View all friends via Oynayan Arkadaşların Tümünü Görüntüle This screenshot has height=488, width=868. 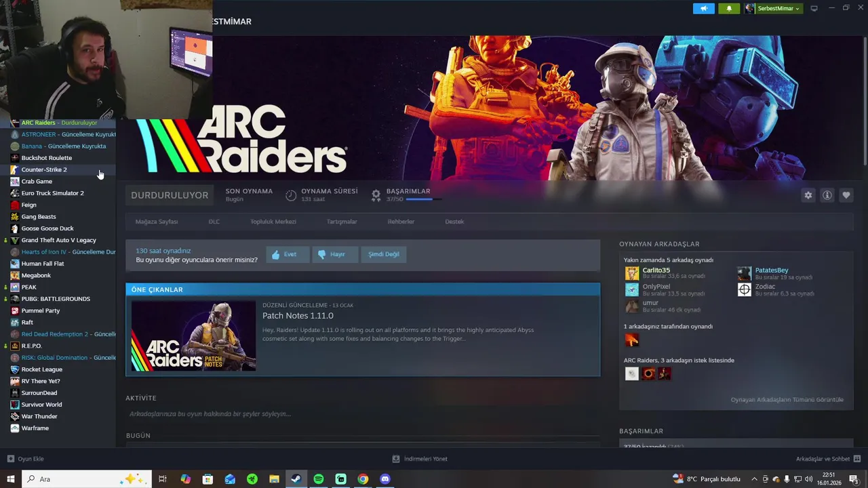[787, 400]
